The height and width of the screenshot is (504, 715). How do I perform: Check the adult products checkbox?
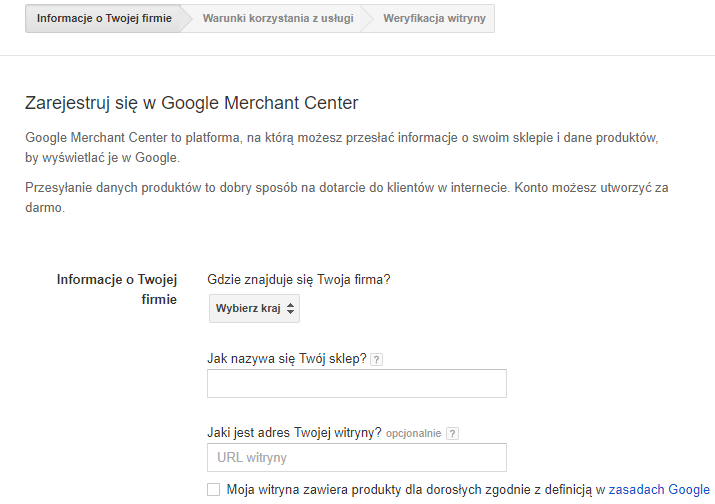click(x=213, y=489)
